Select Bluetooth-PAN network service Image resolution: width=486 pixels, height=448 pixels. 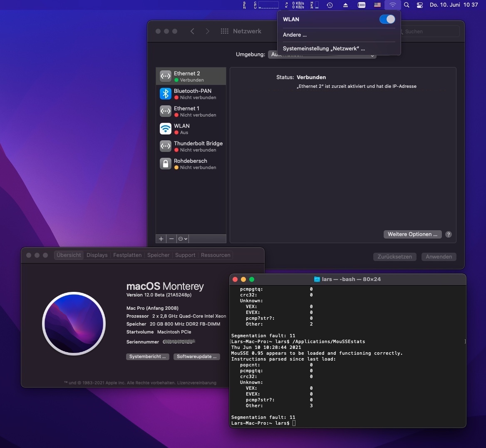click(191, 94)
